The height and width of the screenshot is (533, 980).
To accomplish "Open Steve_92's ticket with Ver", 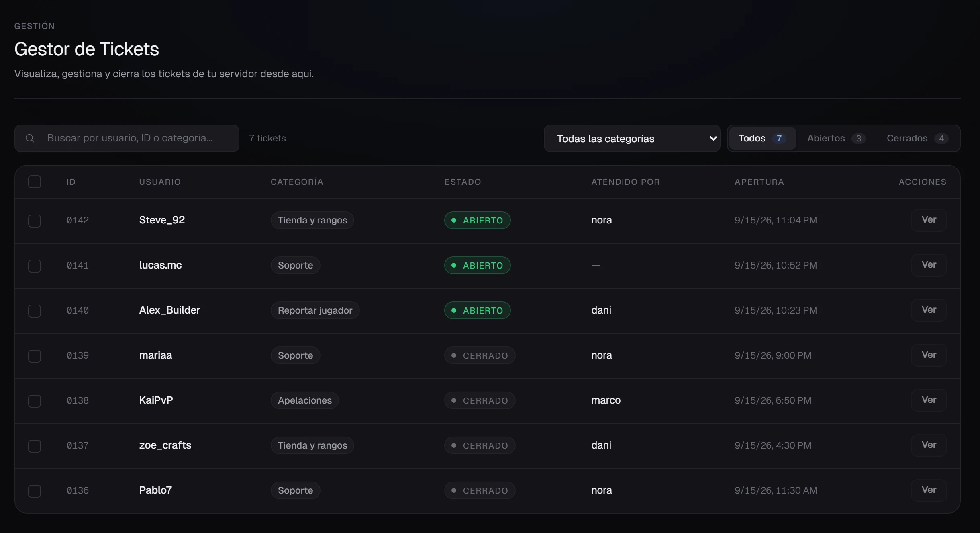I will (929, 220).
